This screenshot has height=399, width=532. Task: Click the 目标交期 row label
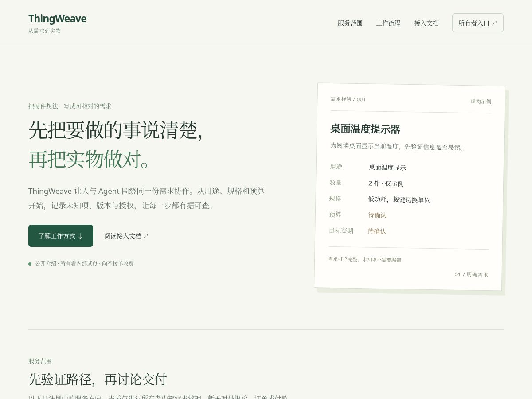pos(341,231)
